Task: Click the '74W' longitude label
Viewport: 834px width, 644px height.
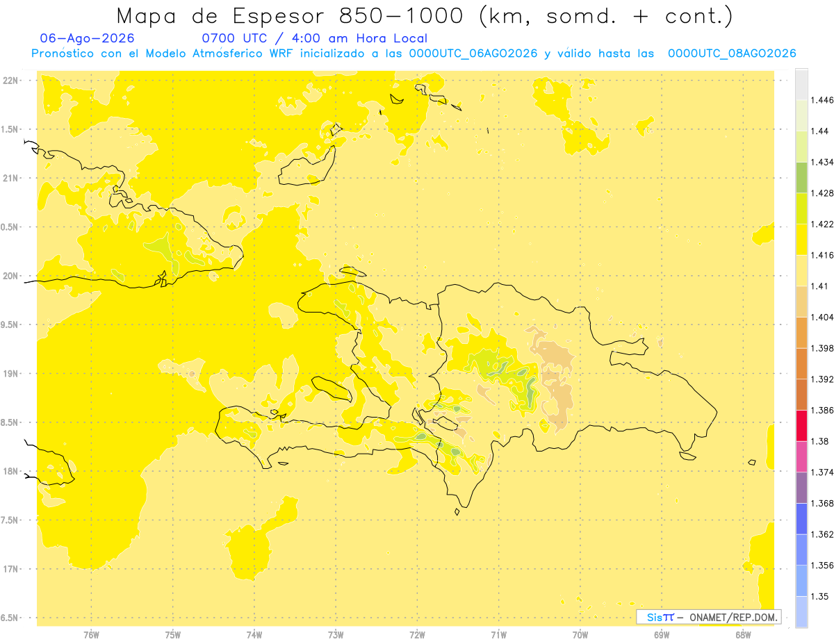Action: (254, 635)
